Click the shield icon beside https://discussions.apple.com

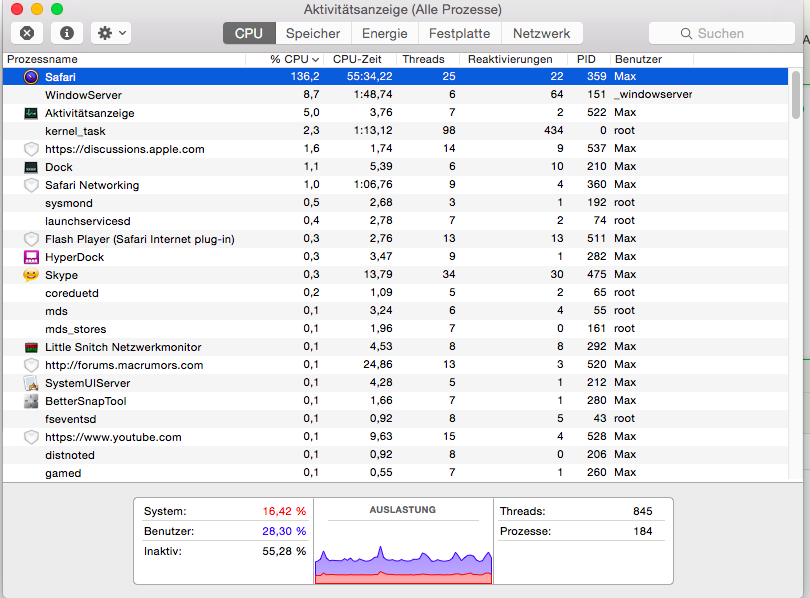coord(31,149)
